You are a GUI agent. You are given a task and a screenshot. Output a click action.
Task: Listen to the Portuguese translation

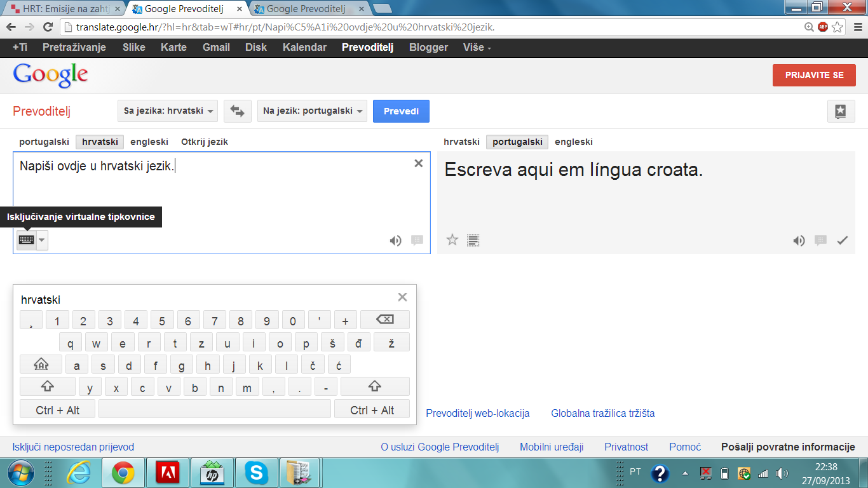pyautogui.click(x=799, y=240)
